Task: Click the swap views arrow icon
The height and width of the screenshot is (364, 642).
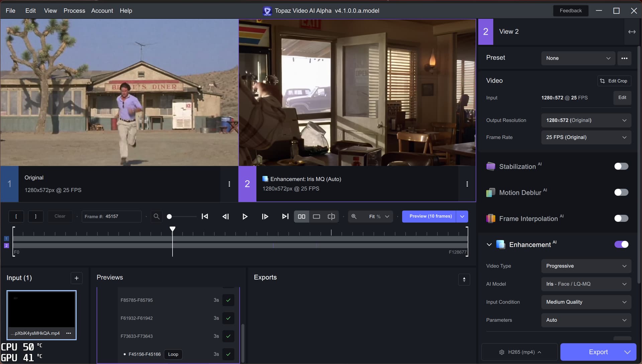Action: click(632, 32)
